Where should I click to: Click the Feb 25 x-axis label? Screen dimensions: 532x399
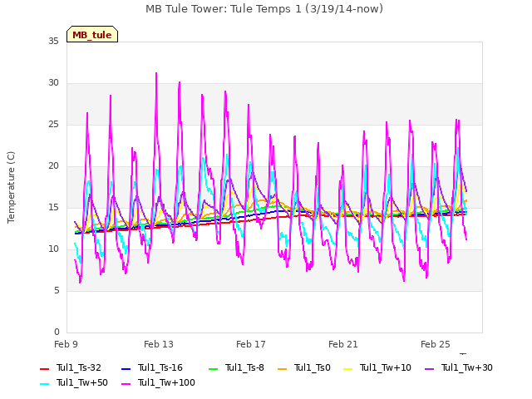(436, 344)
